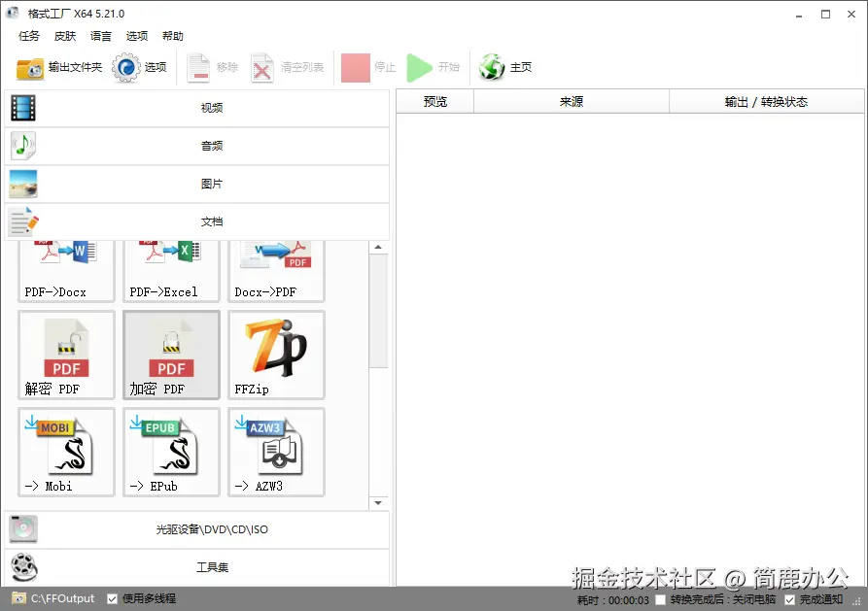Image resolution: width=868 pixels, height=611 pixels.
Task: Toggle 使用多线程 multithreading checkbox
Action: [x=113, y=598]
